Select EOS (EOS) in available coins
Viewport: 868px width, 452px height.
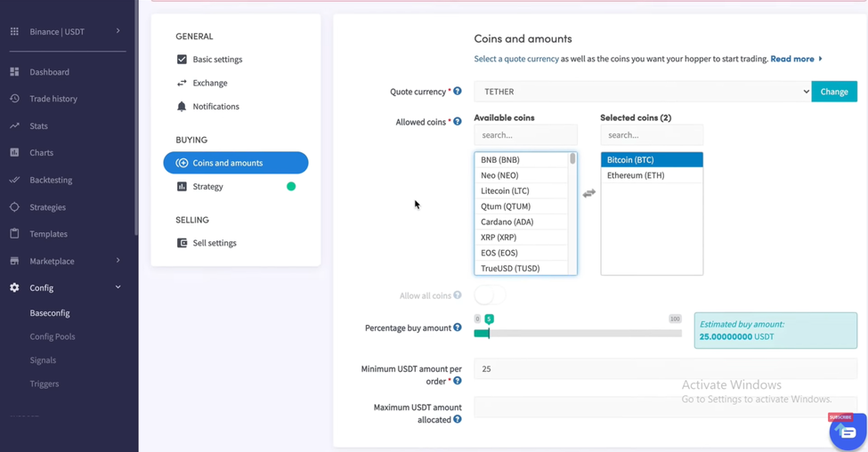coord(522,253)
